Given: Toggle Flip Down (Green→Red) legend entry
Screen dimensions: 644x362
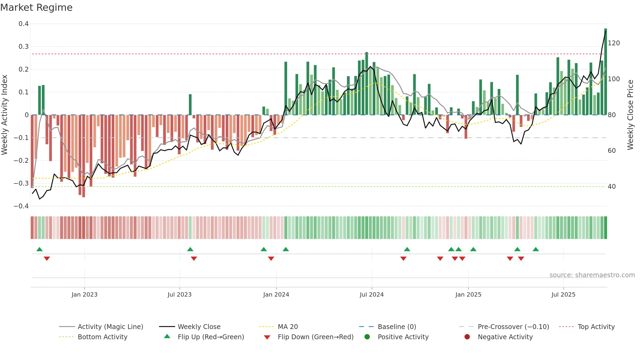Looking at the screenshot, I should [x=309, y=337].
